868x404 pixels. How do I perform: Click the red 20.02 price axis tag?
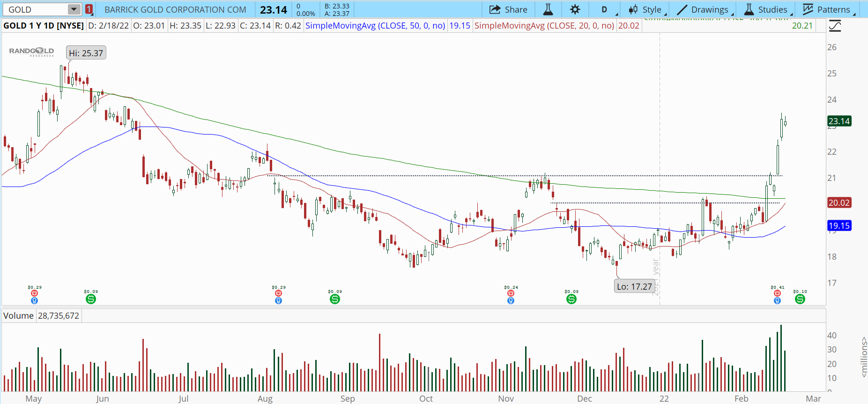click(839, 203)
